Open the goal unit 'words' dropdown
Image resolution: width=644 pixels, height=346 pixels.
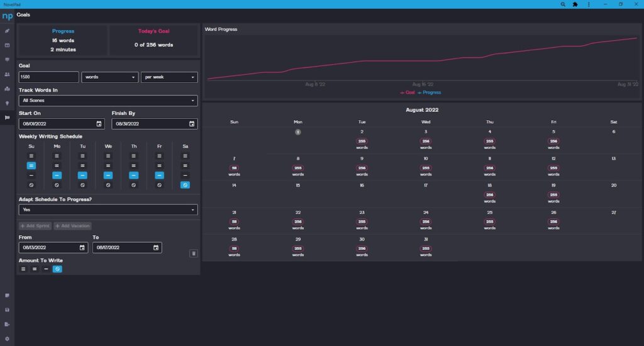coord(109,77)
